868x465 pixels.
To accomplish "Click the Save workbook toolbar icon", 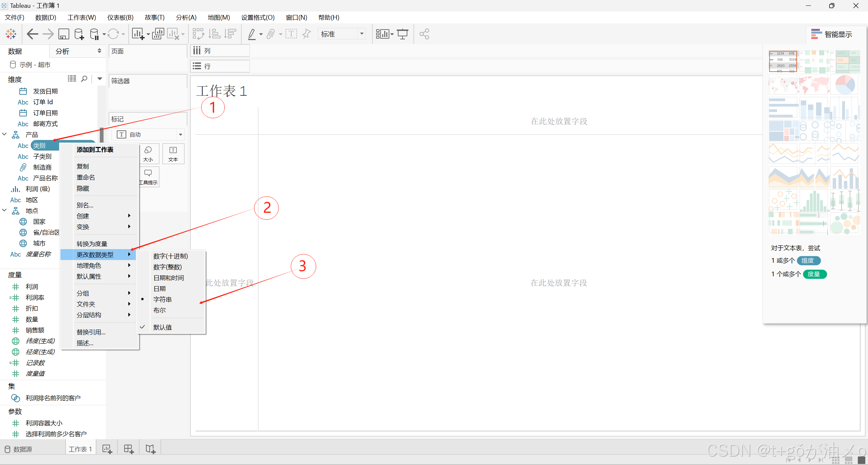I will click(x=63, y=34).
